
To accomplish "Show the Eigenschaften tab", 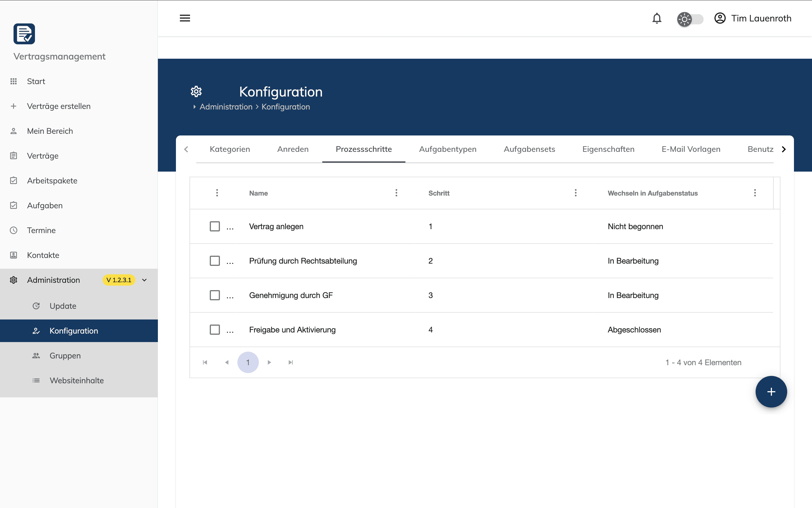I will (608, 149).
